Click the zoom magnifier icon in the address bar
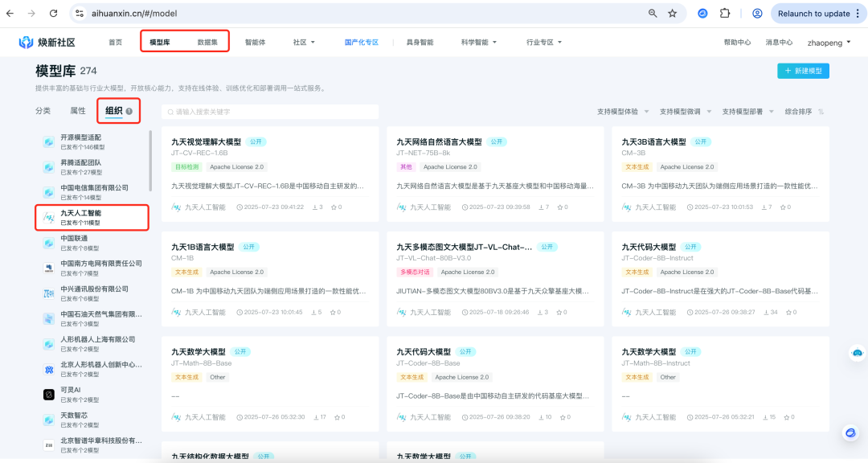Image resolution: width=868 pixels, height=463 pixels. coord(653,14)
